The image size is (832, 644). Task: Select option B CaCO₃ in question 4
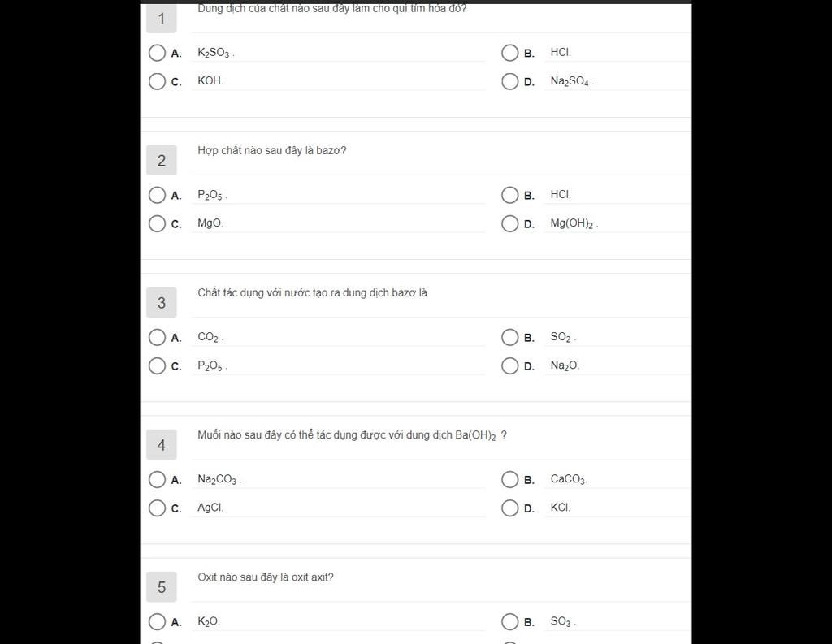510,480
